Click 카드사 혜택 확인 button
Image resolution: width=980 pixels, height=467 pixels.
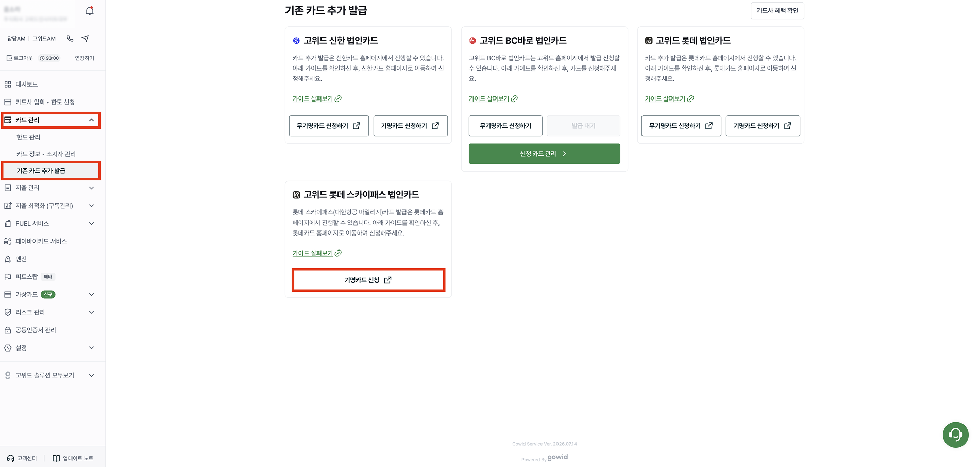tap(777, 10)
